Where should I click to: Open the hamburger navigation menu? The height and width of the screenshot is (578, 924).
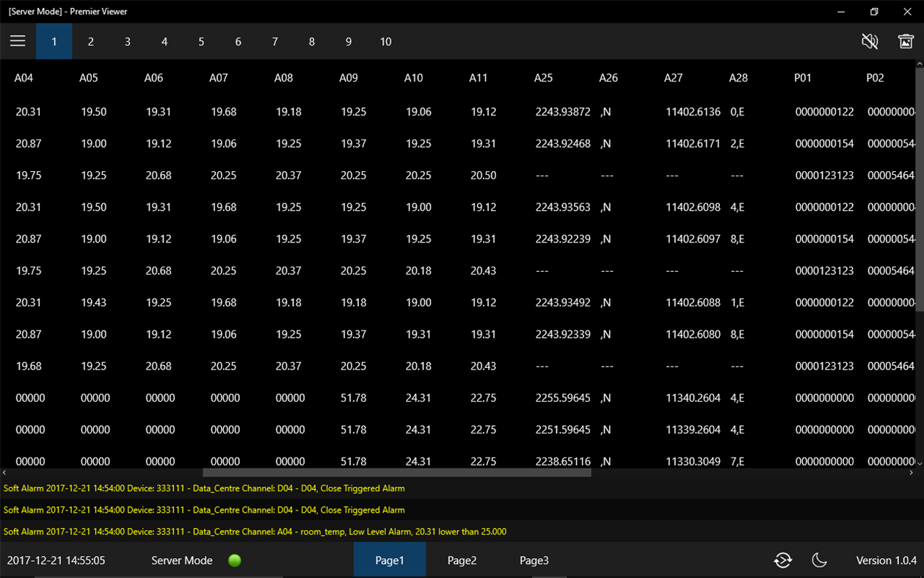18,41
